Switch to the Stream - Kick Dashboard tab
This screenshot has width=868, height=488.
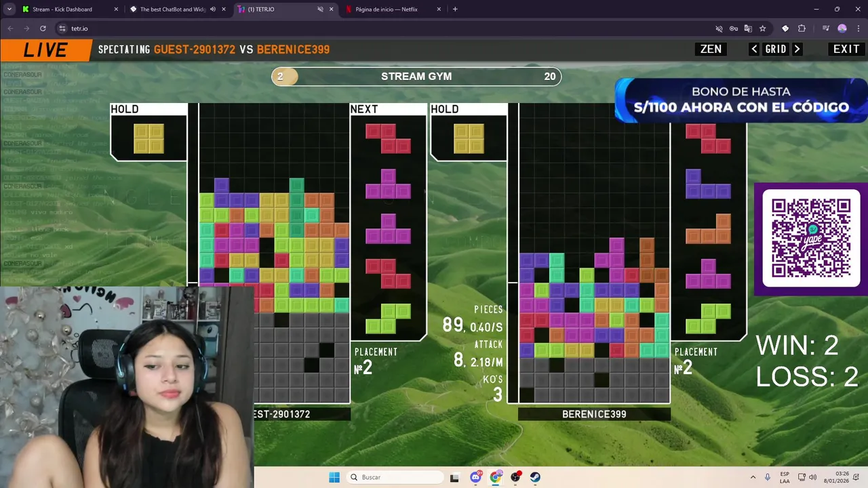[x=71, y=9]
